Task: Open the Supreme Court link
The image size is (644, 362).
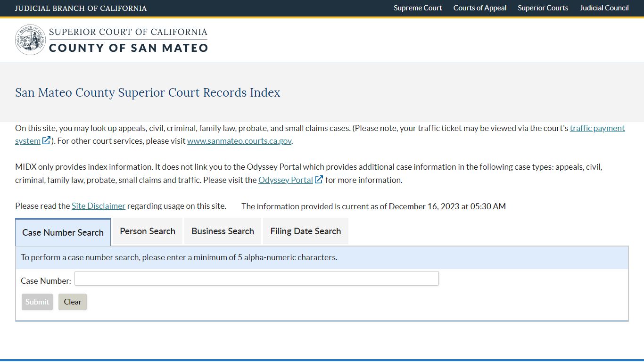Action: [x=418, y=8]
